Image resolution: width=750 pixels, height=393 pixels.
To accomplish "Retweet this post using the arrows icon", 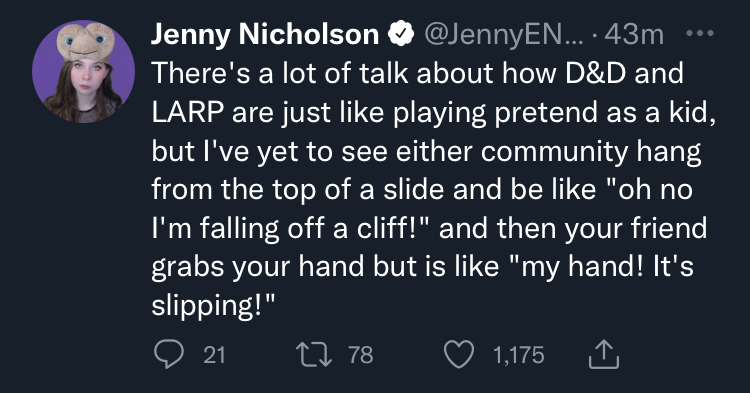I will pos(314,354).
